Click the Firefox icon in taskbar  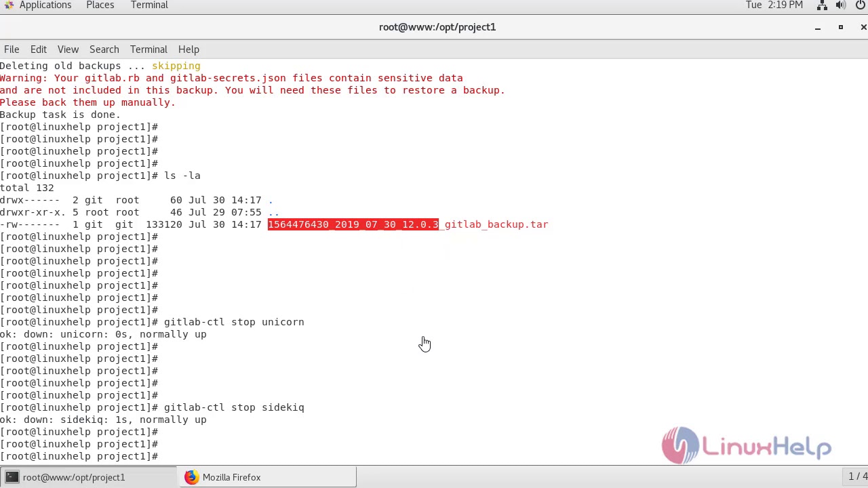point(191,477)
